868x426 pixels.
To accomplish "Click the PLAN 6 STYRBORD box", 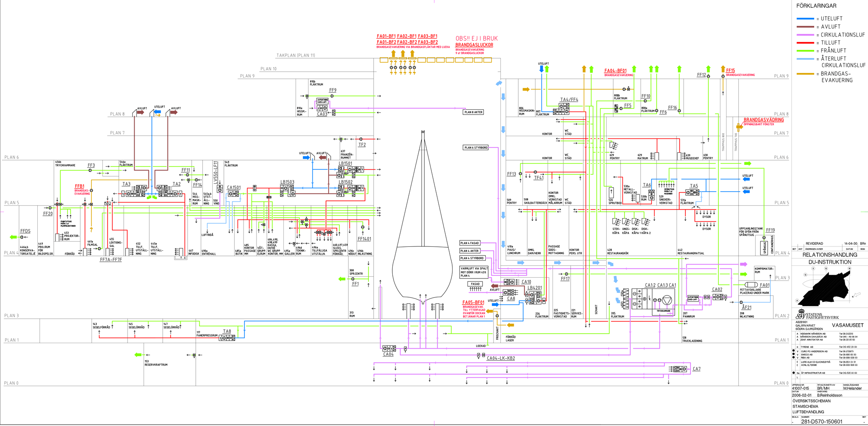I will 476,147.
